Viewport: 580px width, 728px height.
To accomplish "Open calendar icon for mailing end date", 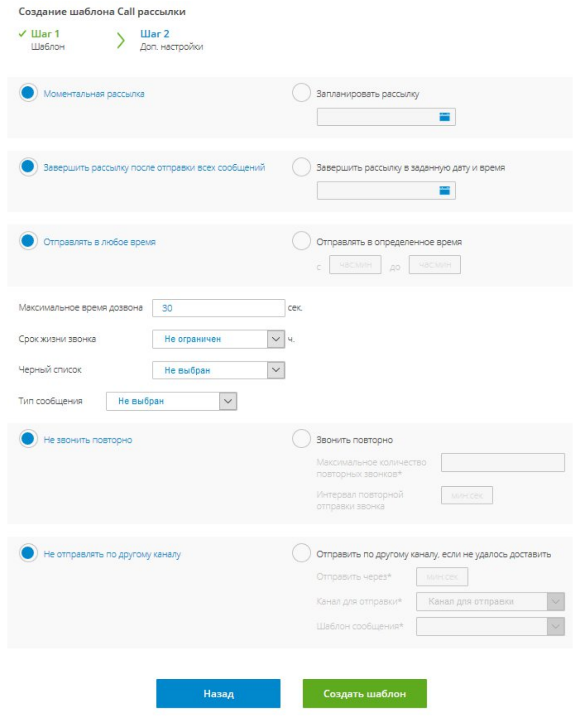I will 444,191.
